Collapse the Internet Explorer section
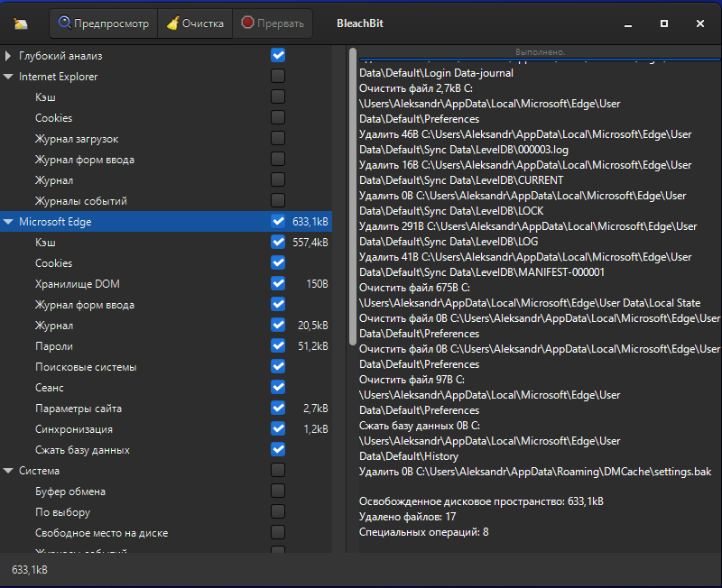 pos(8,77)
